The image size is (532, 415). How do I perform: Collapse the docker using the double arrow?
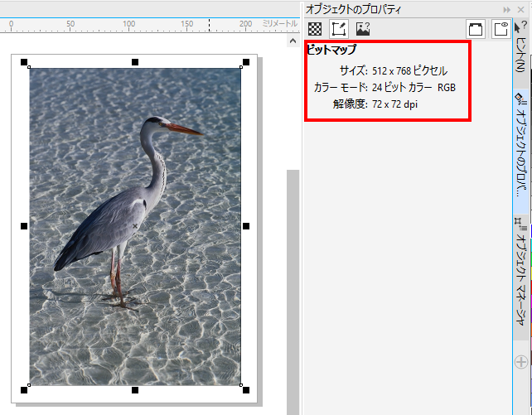click(507, 9)
